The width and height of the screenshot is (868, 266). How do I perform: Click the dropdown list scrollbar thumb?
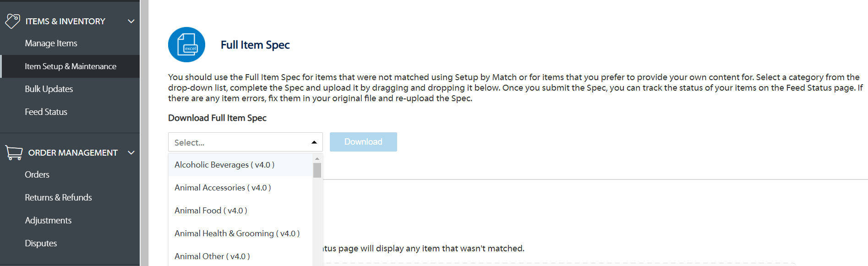tap(317, 170)
